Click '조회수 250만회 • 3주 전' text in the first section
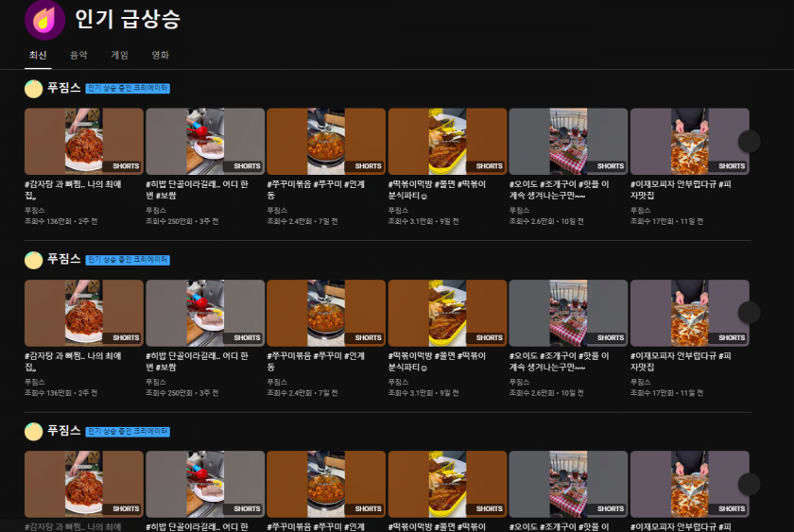This screenshot has height=532, width=794. [x=181, y=221]
